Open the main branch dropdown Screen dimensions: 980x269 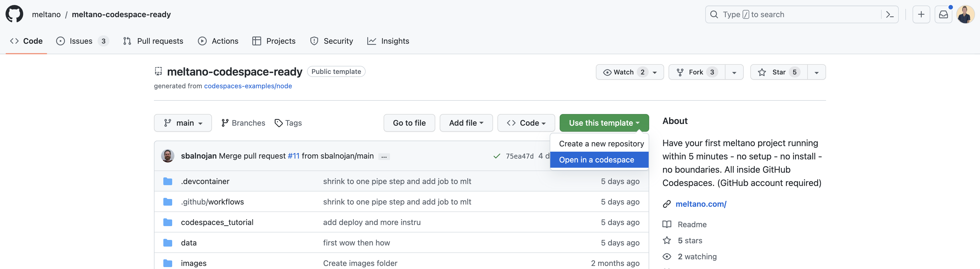[183, 123]
